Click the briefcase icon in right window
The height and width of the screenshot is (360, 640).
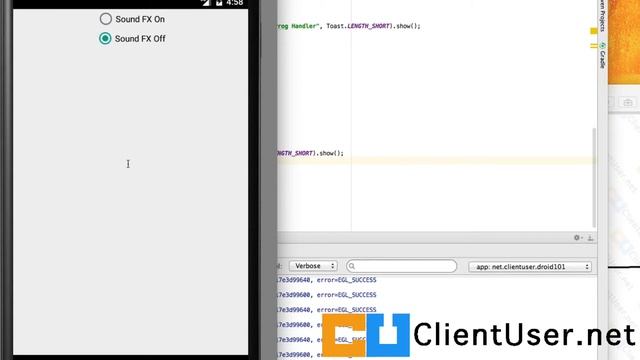click(x=628, y=102)
